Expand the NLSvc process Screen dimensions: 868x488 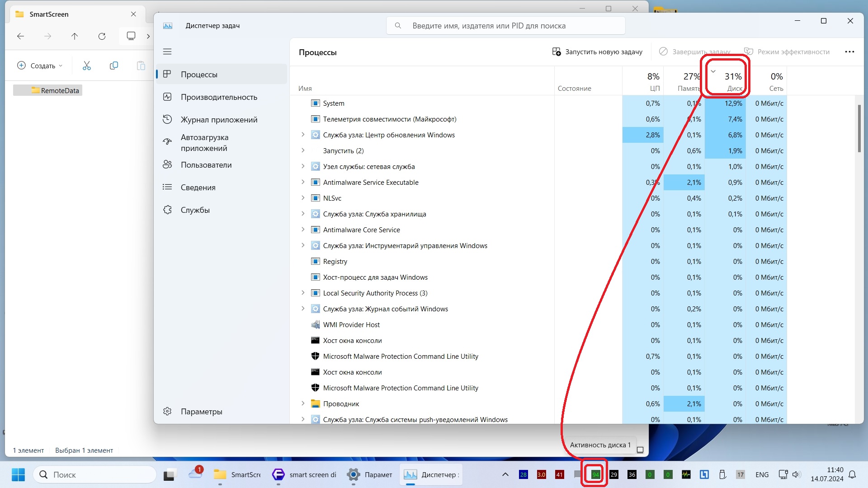pyautogui.click(x=303, y=198)
